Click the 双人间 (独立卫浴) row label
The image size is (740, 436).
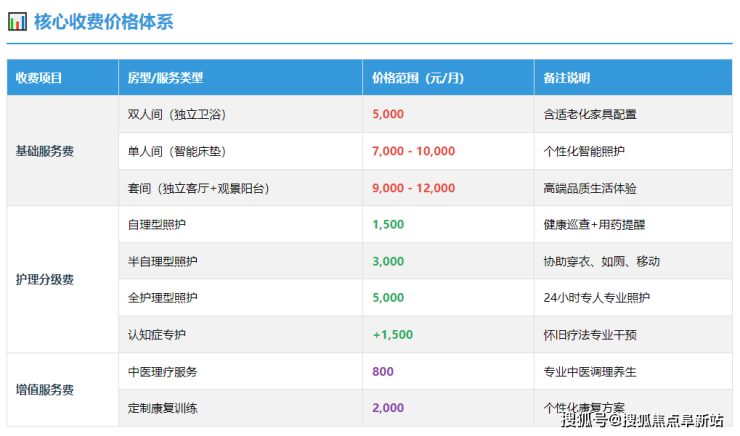(x=179, y=114)
